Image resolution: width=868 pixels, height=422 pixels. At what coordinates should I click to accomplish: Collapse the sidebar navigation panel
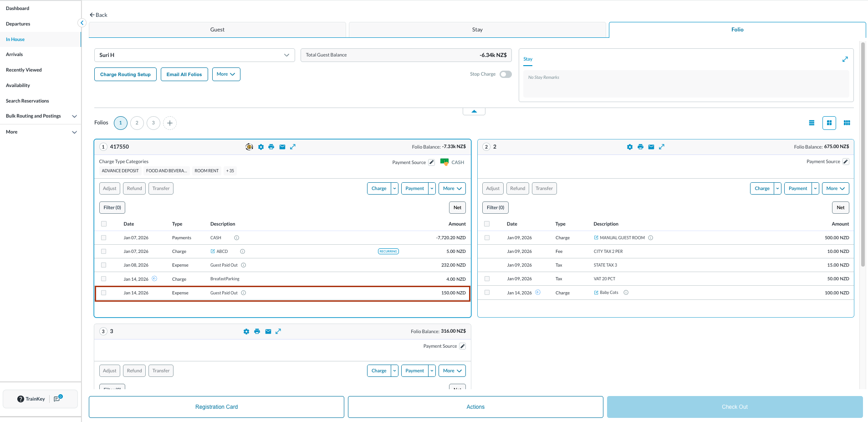coord(82,23)
